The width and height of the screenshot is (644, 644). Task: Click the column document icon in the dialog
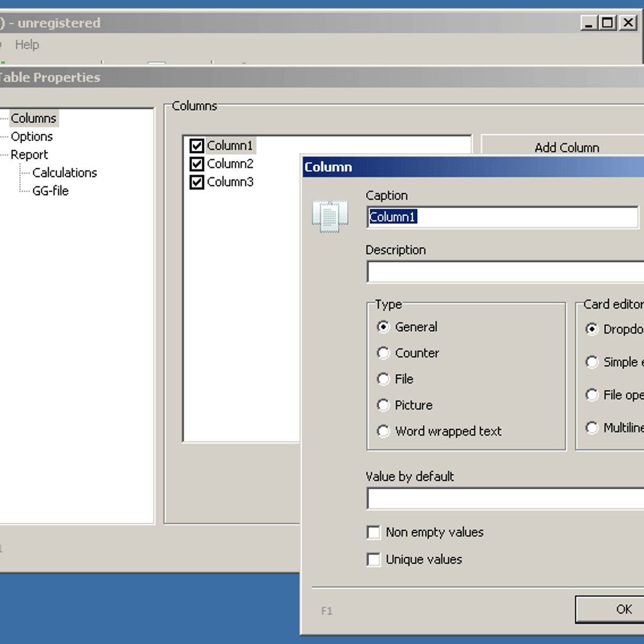click(x=330, y=216)
